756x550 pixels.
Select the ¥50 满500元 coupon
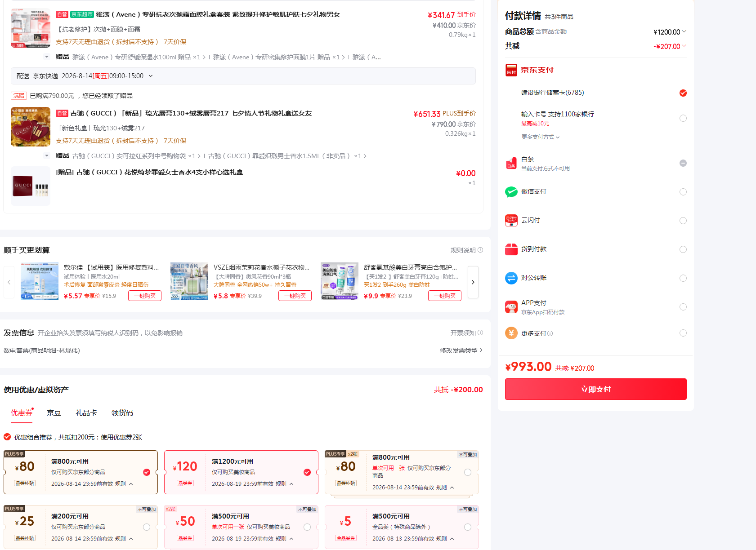(x=307, y=527)
